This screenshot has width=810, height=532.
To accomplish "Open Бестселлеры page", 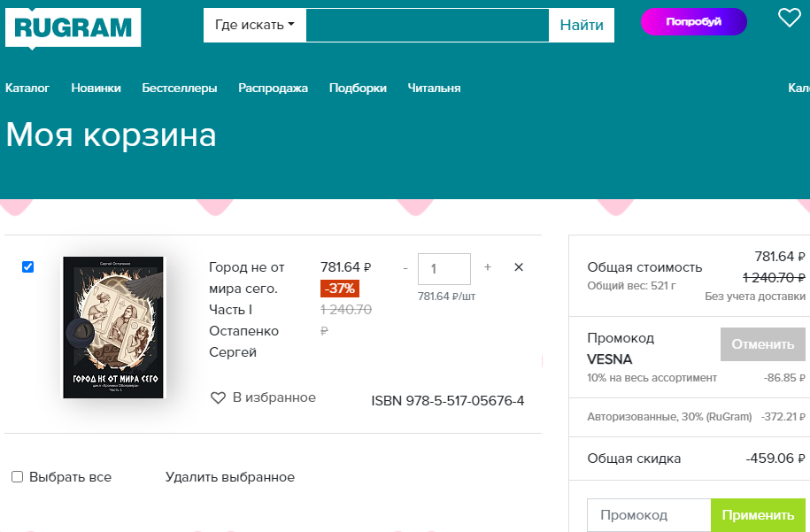I will coord(179,88).
